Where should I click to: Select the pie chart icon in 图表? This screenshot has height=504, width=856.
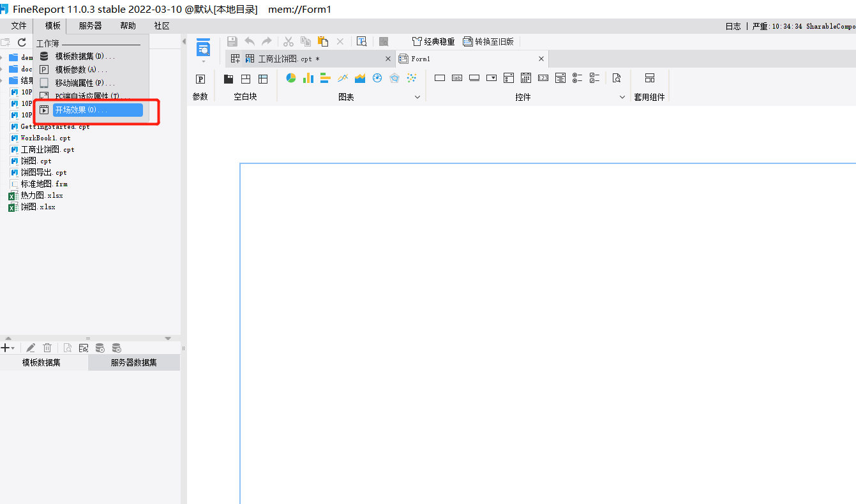(x=291, y=78)
